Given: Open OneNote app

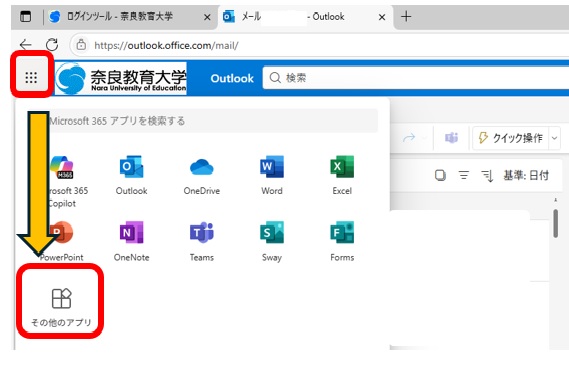Looking at the screenshot, I should (x=131, y=241).
